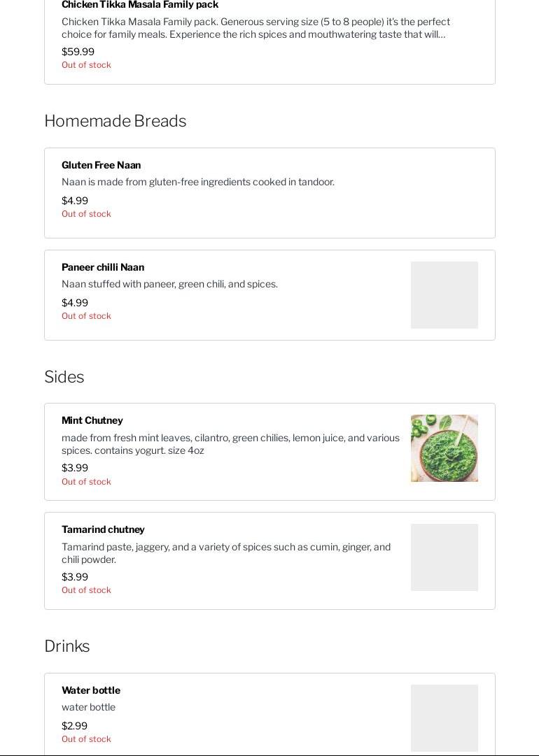Click the Water bottle $2.99 price
Image resolution: width=539 pixels, height=756 pixels.
point(75,726)
